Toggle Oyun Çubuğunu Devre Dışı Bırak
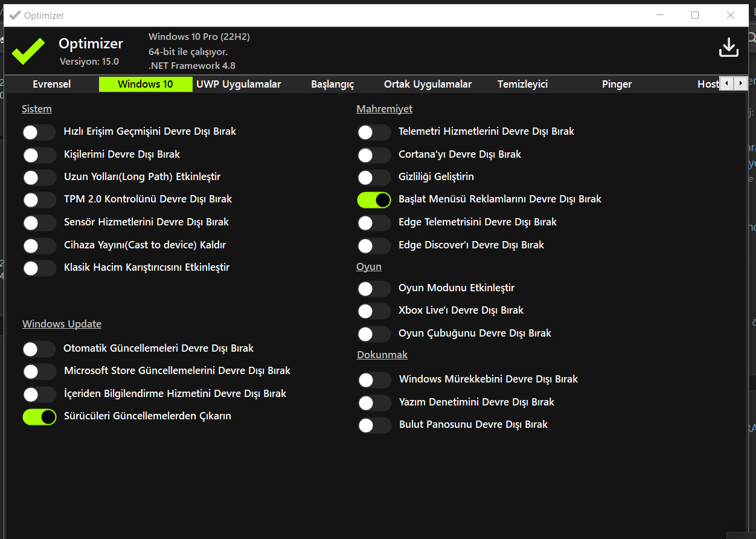Image resolution: width=756 pixels, height=539 pixels. [374, 334]
